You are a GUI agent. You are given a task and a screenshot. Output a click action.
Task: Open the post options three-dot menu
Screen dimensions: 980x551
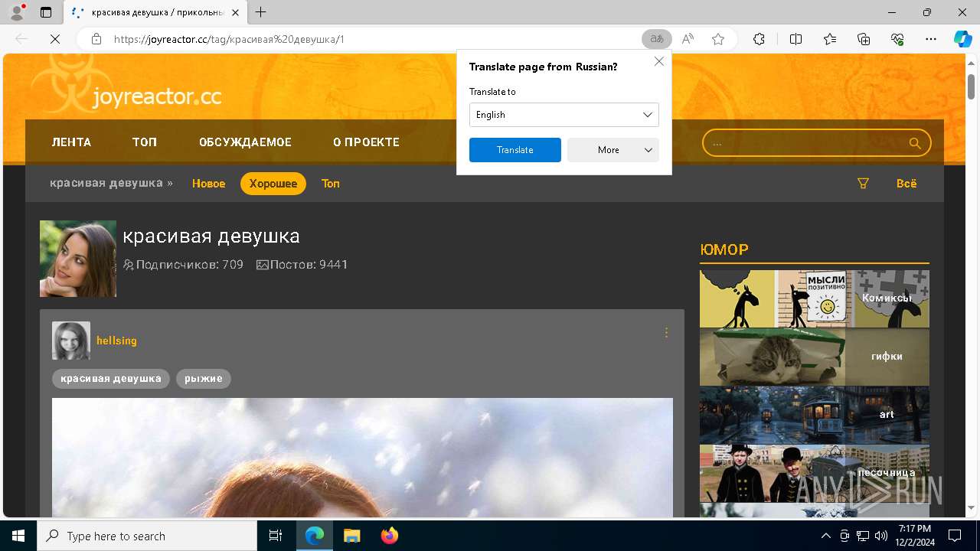point(666,332)
